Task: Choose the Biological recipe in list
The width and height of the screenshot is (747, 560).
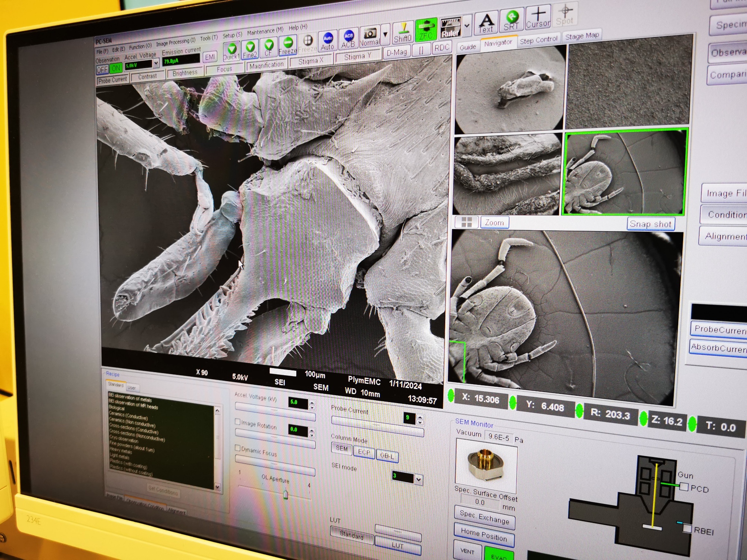Action: 117,408
